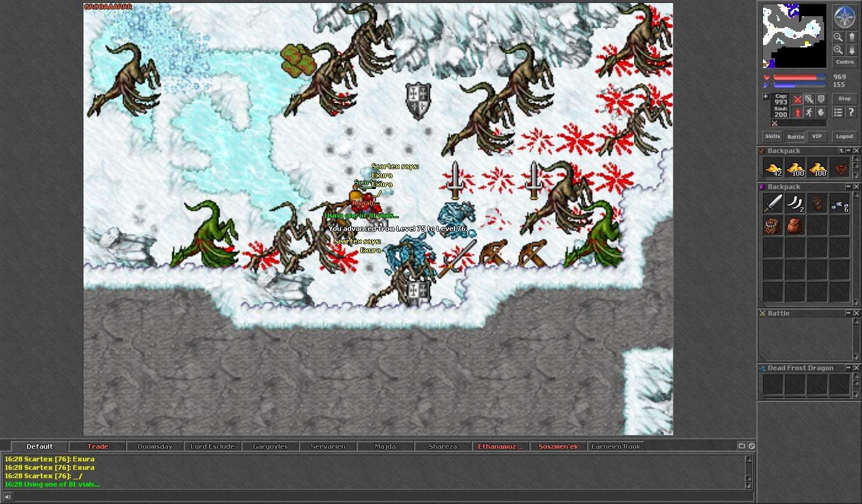
Task: Open Carneiro'Rook chat tab
Action: [616, 446]
